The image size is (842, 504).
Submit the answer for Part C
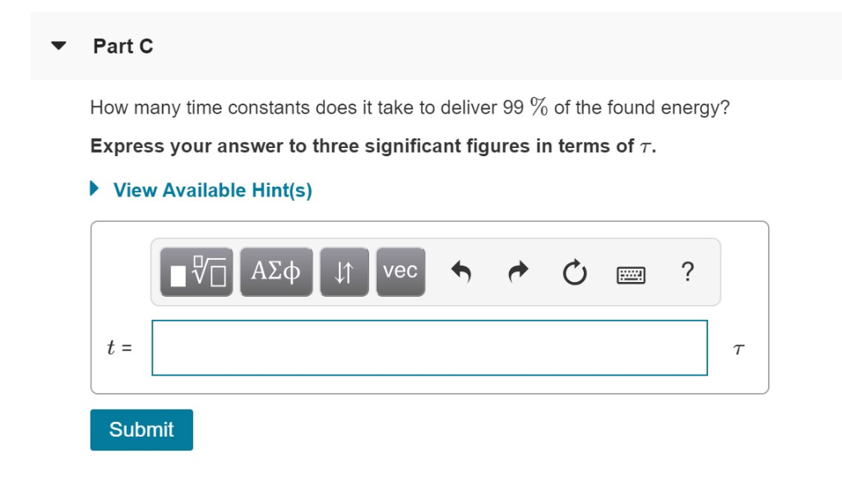coord(141,429)
